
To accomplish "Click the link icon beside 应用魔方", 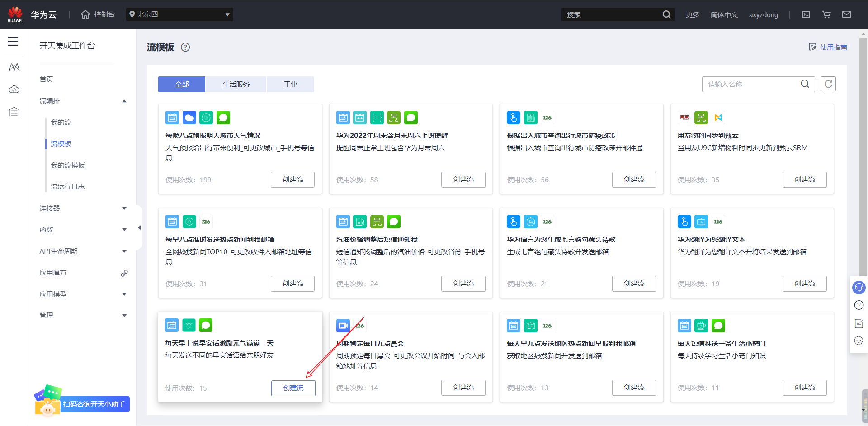I will tap(124, 273).
